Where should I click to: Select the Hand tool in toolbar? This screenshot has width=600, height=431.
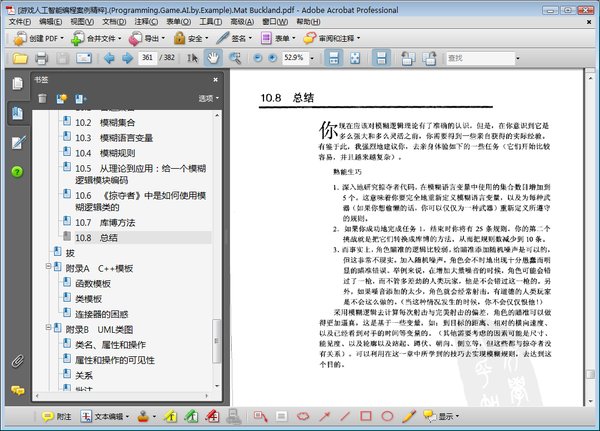pos(213,58)
